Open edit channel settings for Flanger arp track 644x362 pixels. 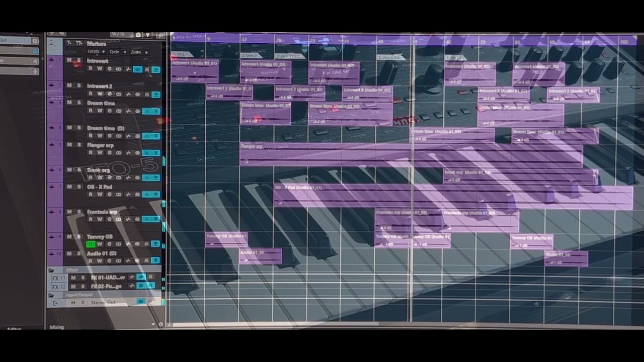point(109,153)
